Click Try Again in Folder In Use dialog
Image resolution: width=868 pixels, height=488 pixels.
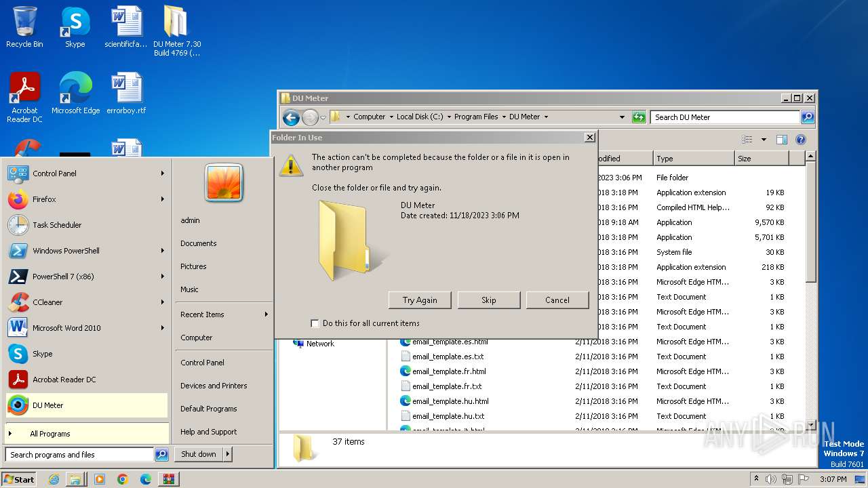(x=420, y=300)
